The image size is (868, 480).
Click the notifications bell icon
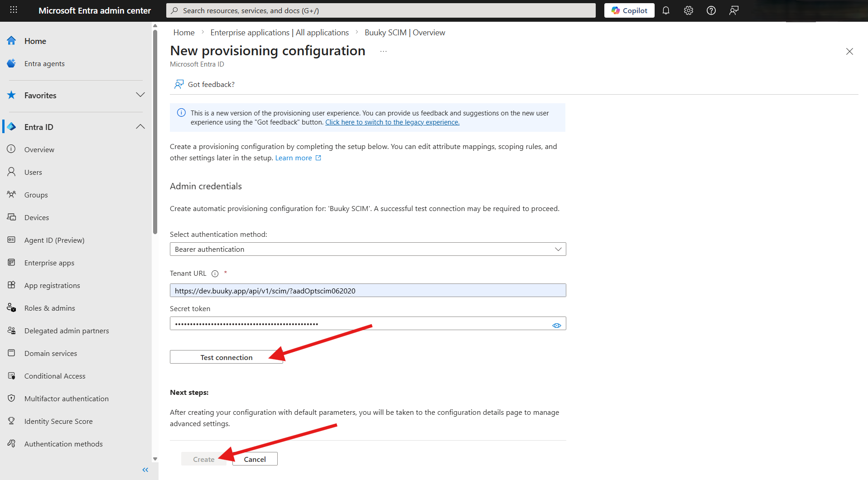click(665, 10)
